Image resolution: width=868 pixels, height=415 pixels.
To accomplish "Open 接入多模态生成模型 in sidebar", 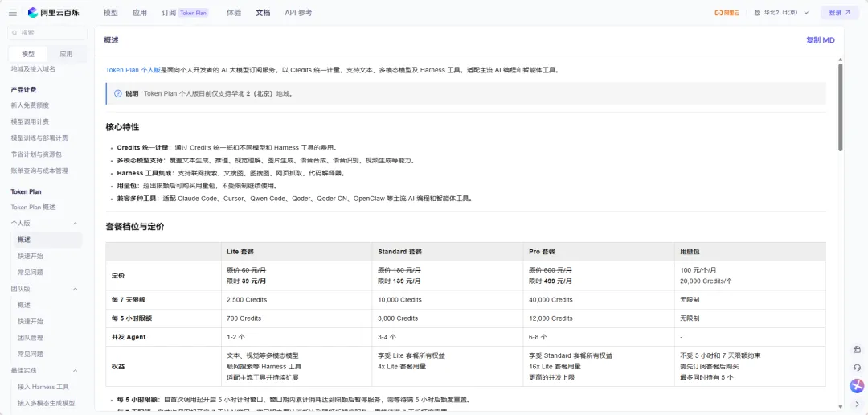I will (x=46, y=403).
